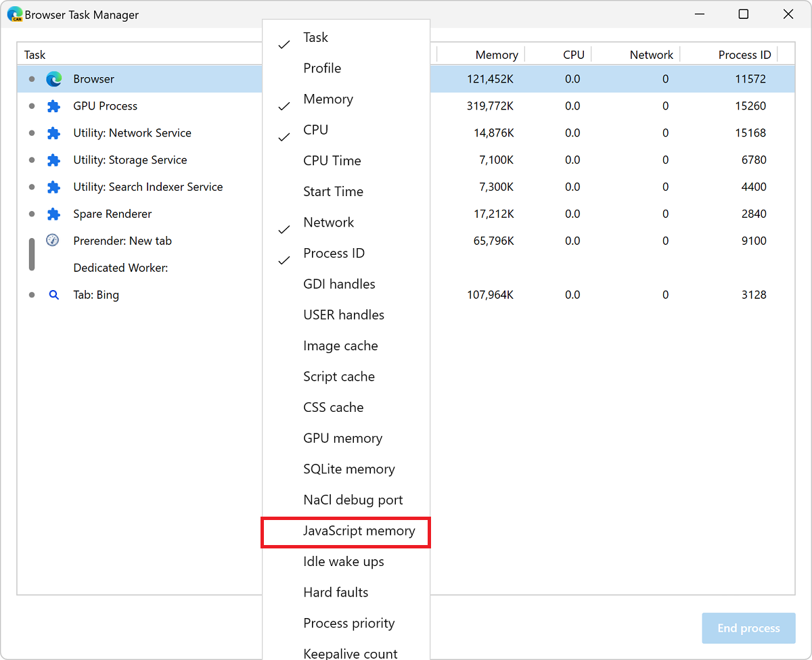Click the status dot beside GPU Process
Viewport: 812px width, 660px height.
[31, 105]
